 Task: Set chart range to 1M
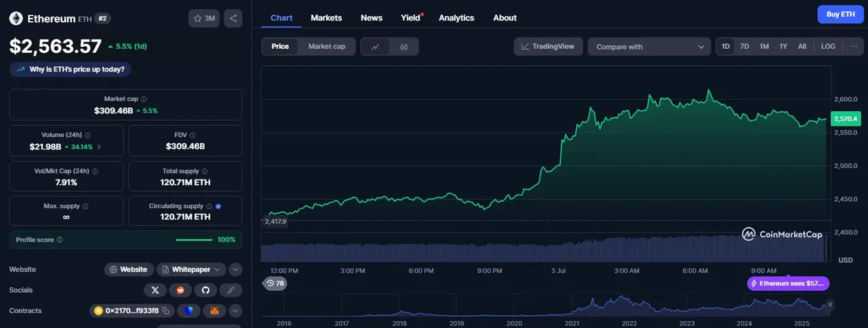click(x=764, y=46)
